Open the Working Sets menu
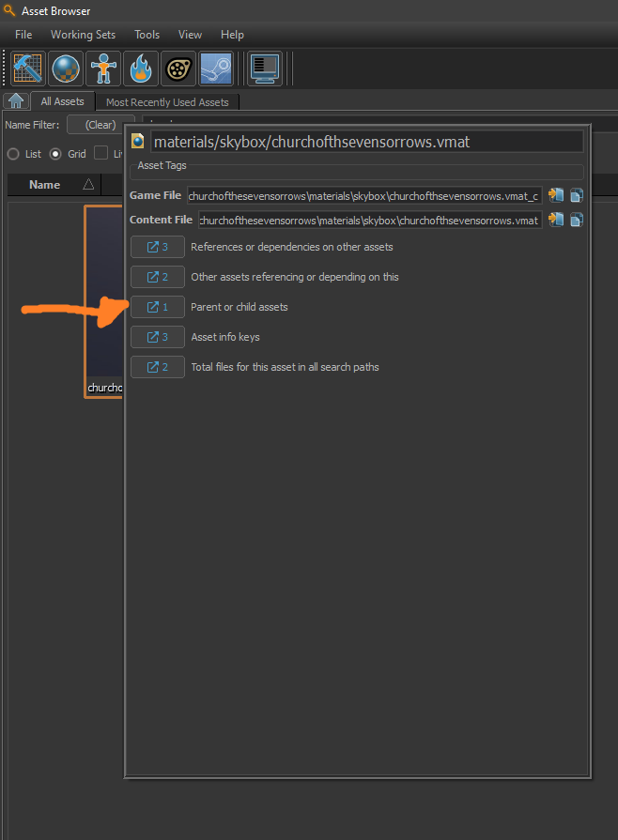Viewport: 618px width, 840px height. point(83,35)
